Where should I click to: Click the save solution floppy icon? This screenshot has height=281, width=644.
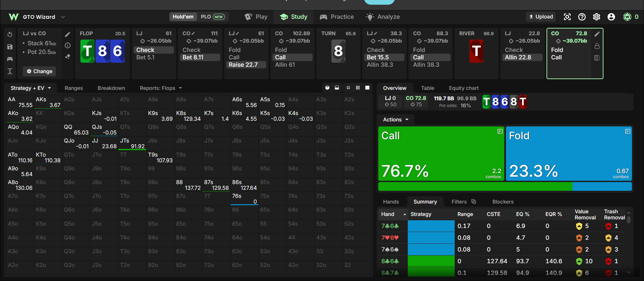click(10, 47)
